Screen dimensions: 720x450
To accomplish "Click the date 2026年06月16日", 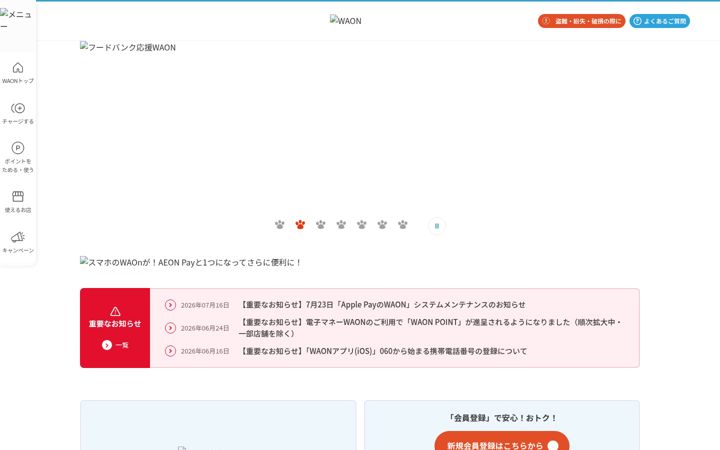I will [x=205, y=351].
